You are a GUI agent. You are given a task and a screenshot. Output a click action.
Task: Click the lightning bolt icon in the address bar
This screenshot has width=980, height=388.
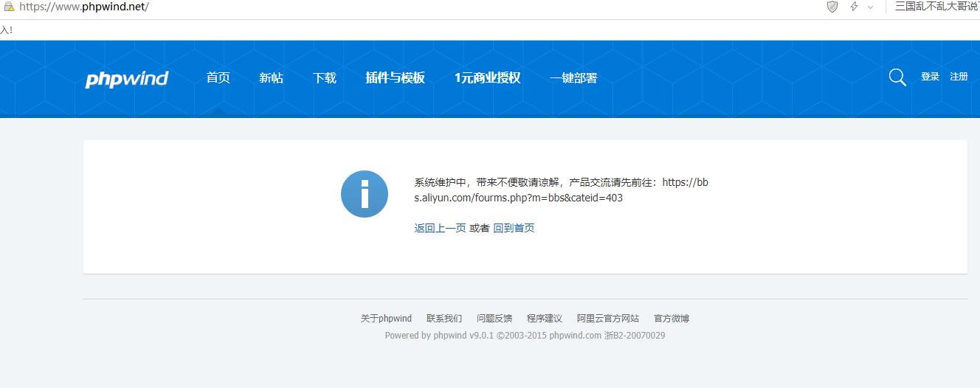pos(854,7)
